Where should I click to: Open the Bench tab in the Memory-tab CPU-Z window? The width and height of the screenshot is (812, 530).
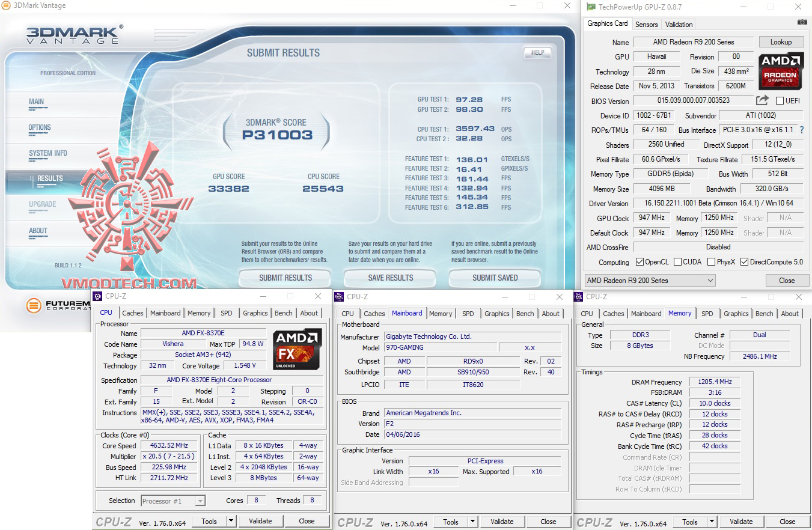click(764, 314)
